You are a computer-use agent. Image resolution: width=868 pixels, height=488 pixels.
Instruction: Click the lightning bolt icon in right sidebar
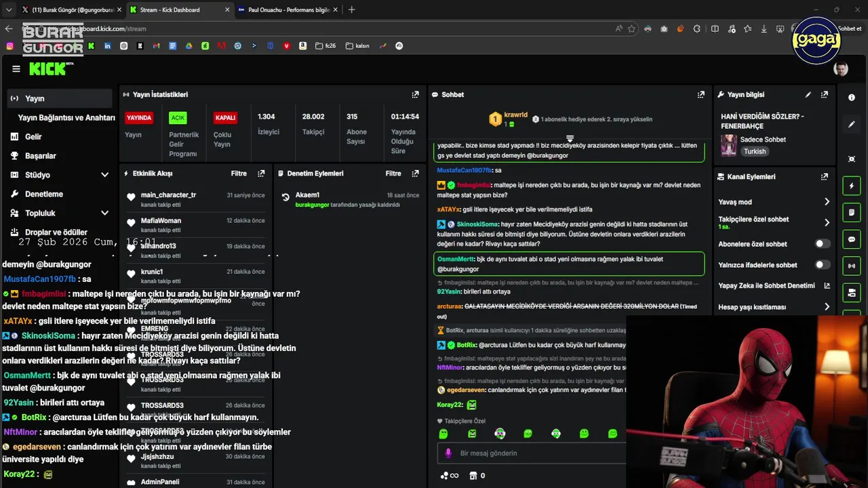point(852,186)
